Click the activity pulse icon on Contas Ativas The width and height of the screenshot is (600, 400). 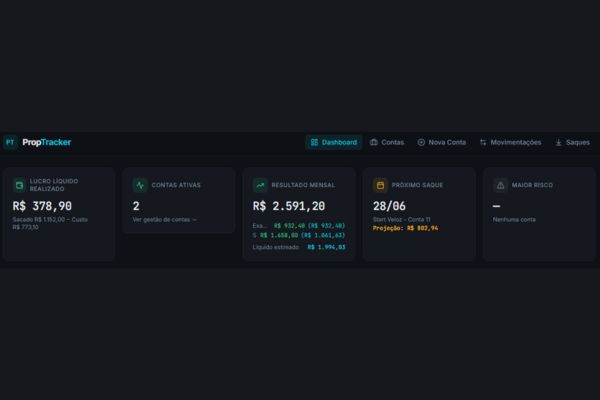(x=140, y=185)
